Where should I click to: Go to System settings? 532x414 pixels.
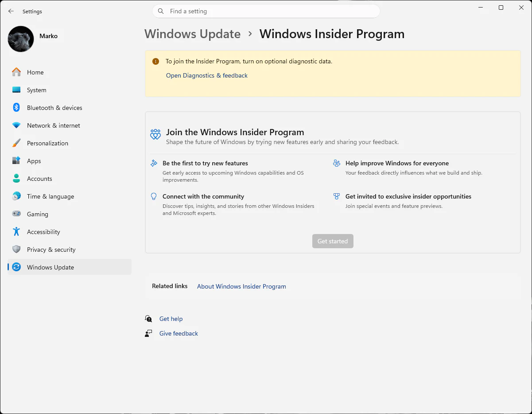(70, 90)
